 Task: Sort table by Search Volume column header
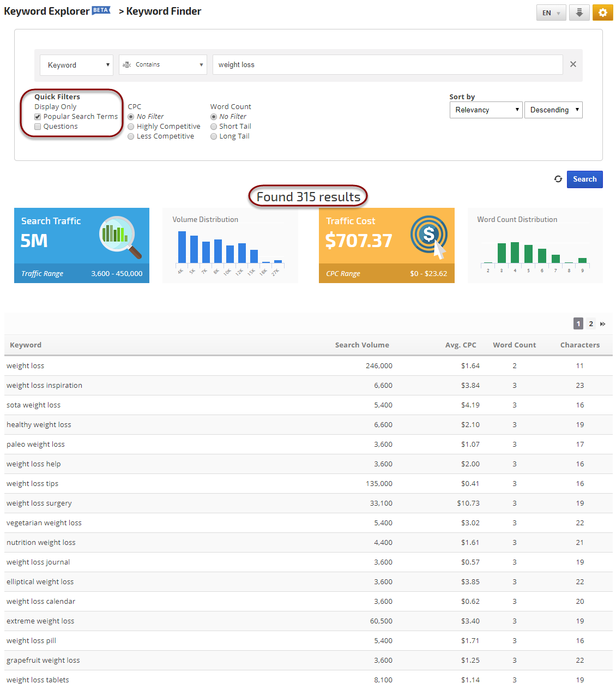pyautogui.click(x=362, y=345)
